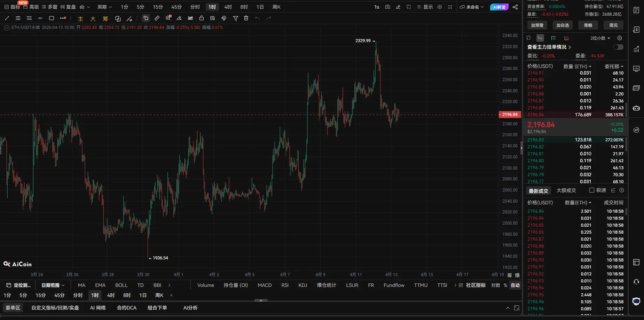Select the horizontal line drawing tool
The image size is (644, 320).
(40, 18)
